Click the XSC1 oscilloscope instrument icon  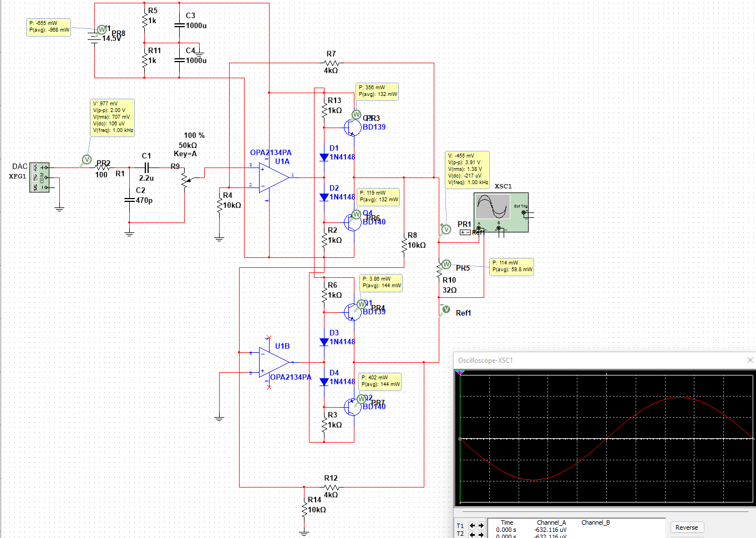501,212
